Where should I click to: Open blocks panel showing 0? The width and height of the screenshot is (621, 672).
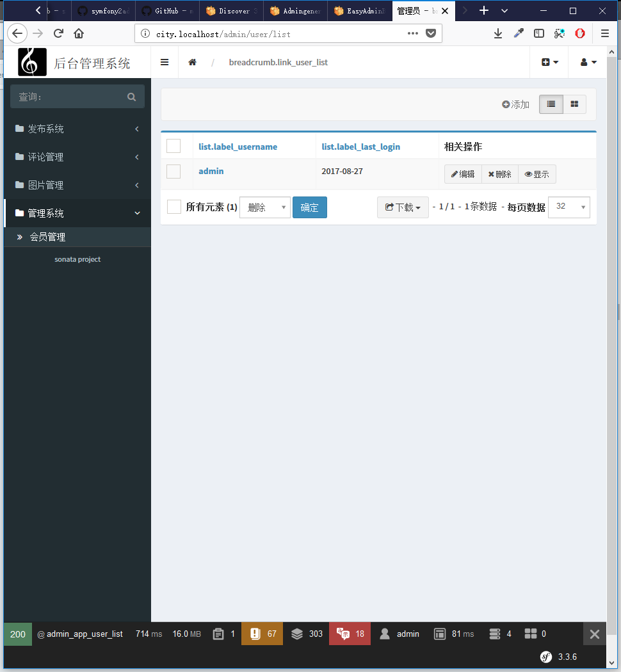pos(535,634)
